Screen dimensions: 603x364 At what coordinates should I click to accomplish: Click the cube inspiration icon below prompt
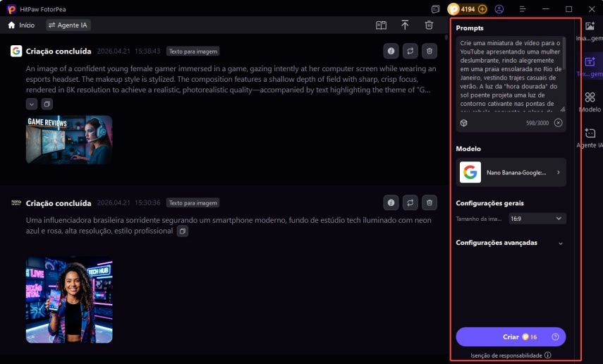click(x=464, y=123)
